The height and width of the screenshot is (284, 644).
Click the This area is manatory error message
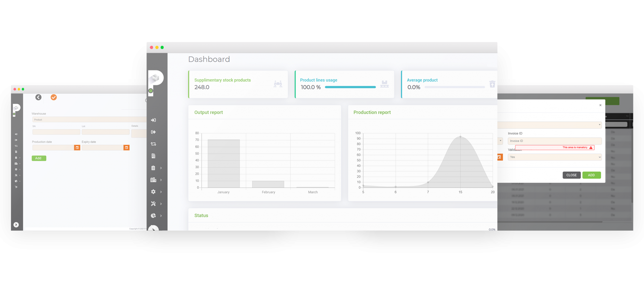tap(575, 147)
